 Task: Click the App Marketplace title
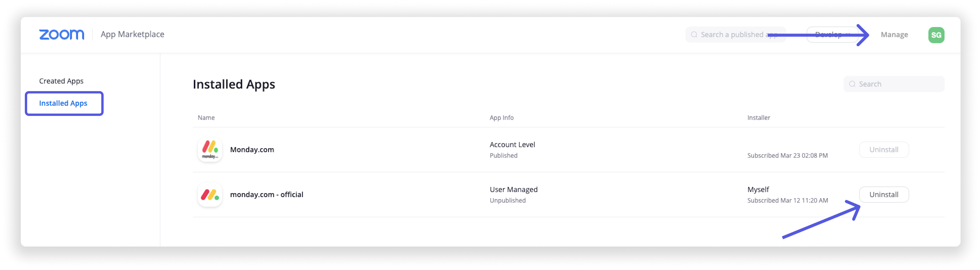pos(132,34)
